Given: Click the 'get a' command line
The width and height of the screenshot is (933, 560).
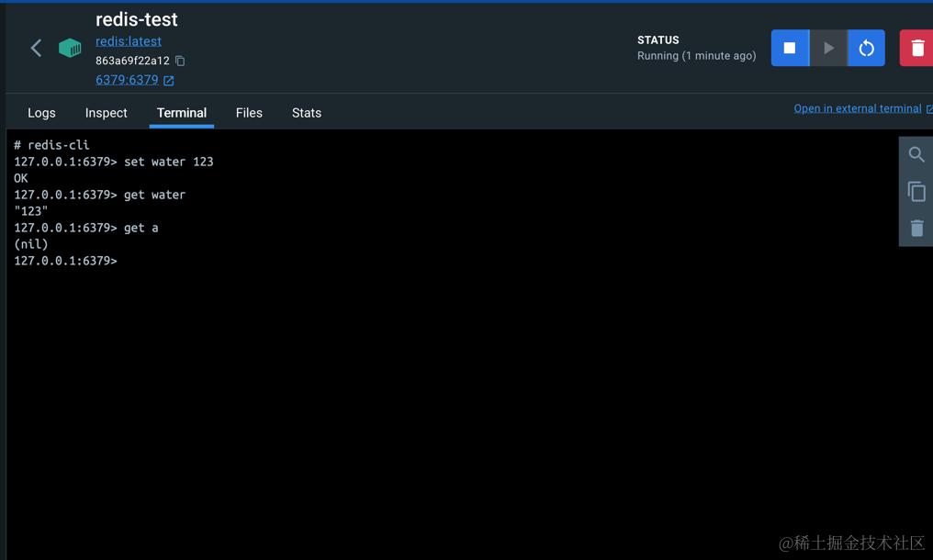Looking at the screenshot, I should (86, 228).
